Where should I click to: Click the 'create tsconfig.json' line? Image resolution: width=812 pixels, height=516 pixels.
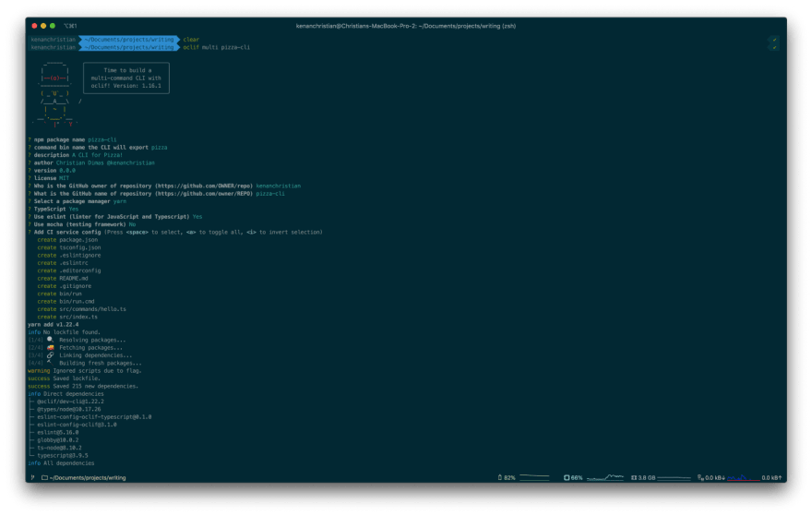tap(69, 247)
